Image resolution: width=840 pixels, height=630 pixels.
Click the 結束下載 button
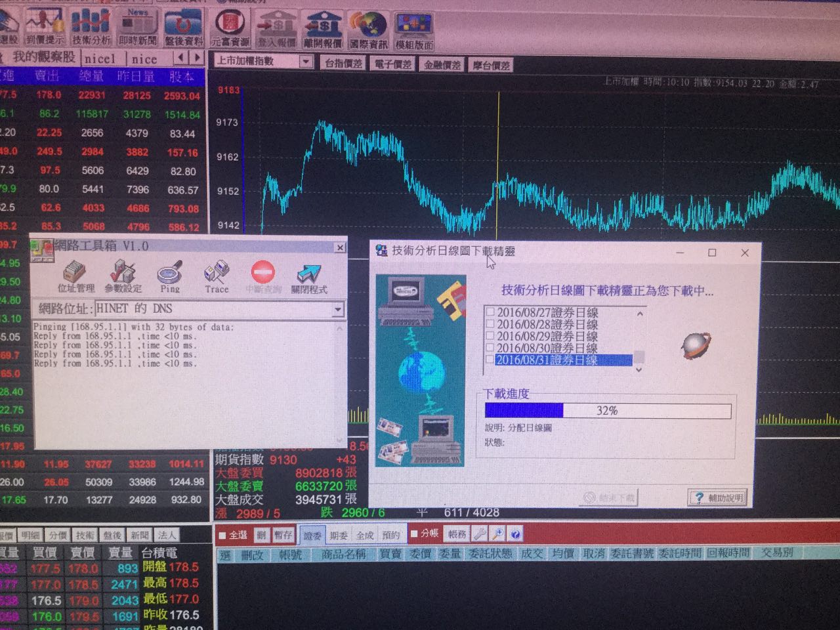(610, 497)
